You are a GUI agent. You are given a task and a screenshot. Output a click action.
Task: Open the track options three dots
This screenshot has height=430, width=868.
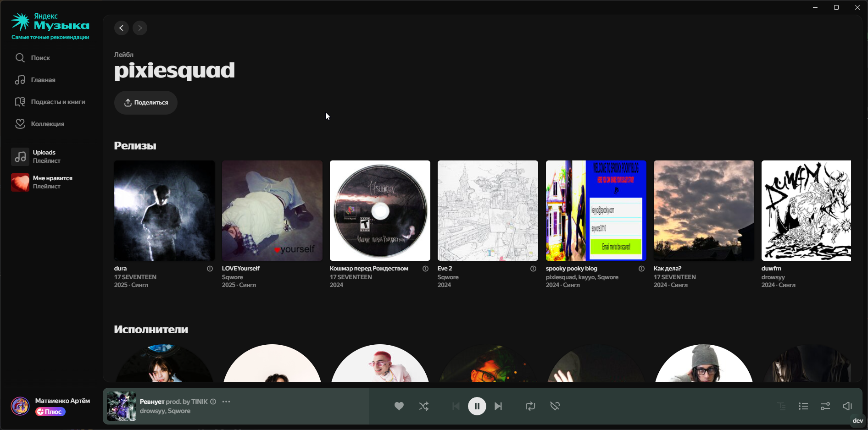coord(226,402)
